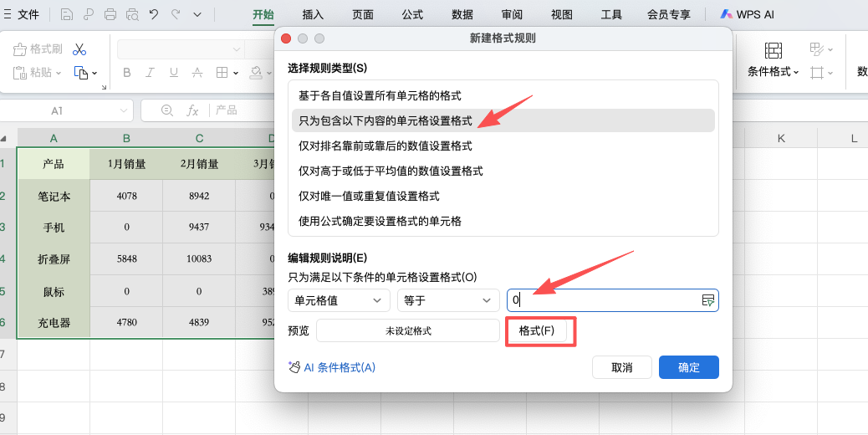Select cell containing 10083

pyautogui.click(x=199, y=258)
